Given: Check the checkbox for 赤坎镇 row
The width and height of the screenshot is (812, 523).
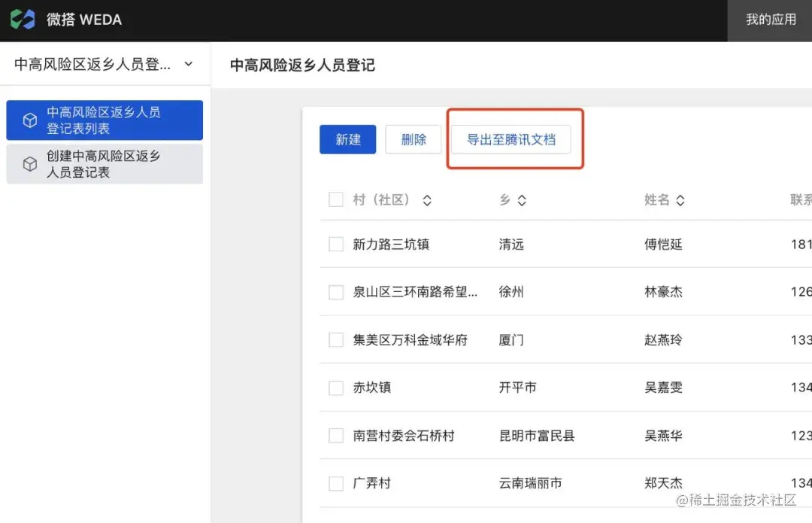Looking at the screenshot, I should (335, 388).
